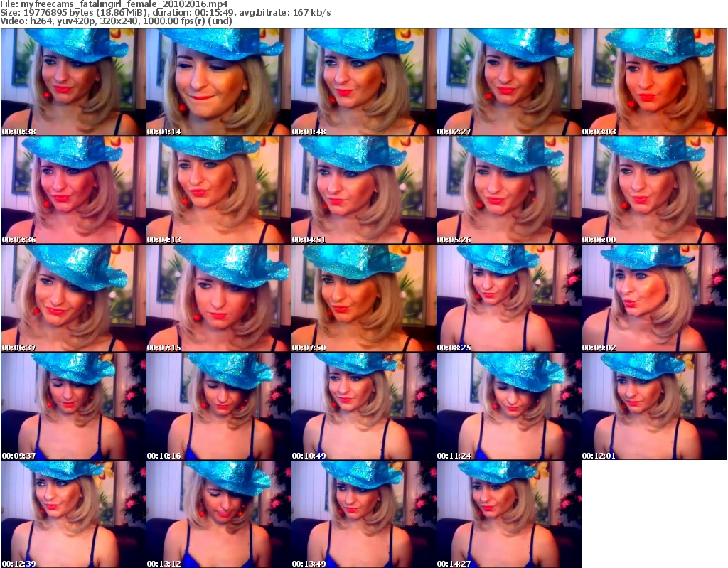The height and width of the screenshot is (568, 728).
Task: Select the thumbnail stamped 00:01:48
Action: point(363,82)
